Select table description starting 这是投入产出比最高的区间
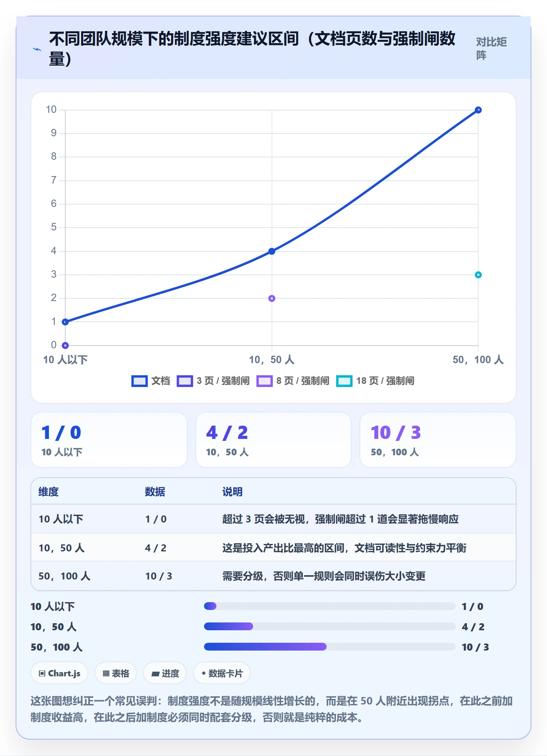 344,548
